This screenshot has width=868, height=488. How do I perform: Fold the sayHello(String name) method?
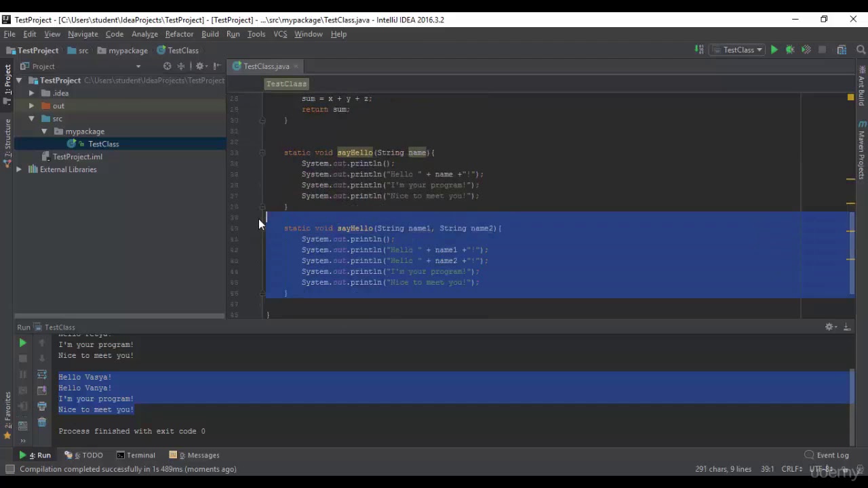[262, 152]
